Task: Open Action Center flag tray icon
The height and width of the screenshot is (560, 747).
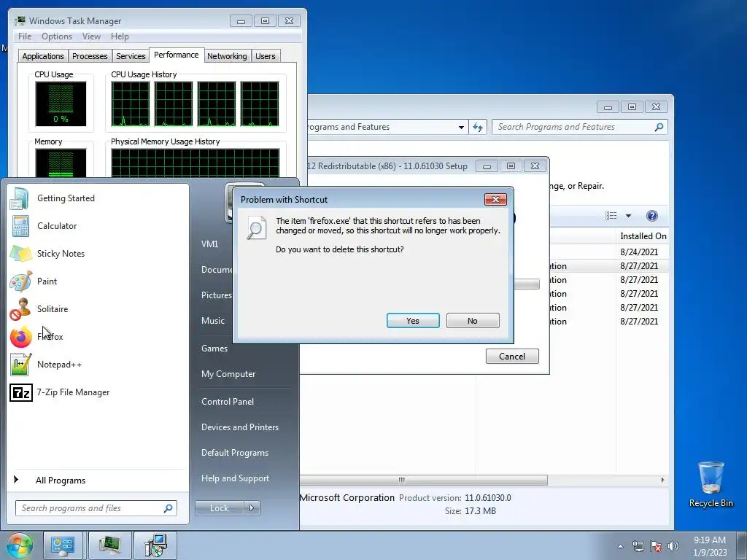Action: coord(656,546)
